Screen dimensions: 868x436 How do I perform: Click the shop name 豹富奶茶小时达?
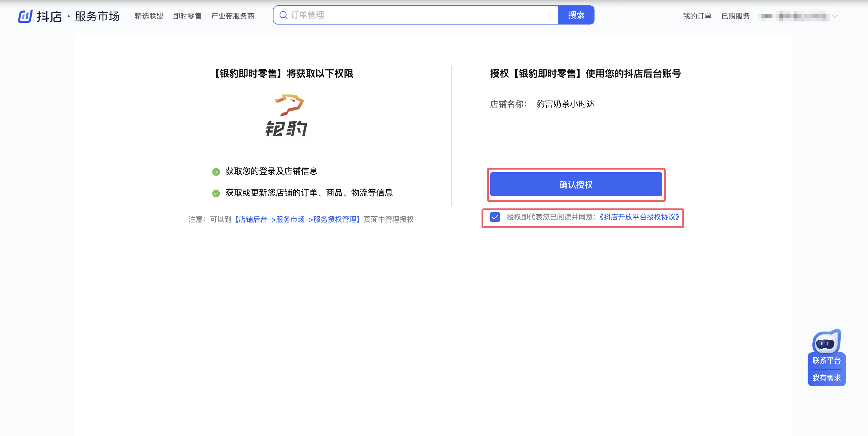(x=566, y=104)
